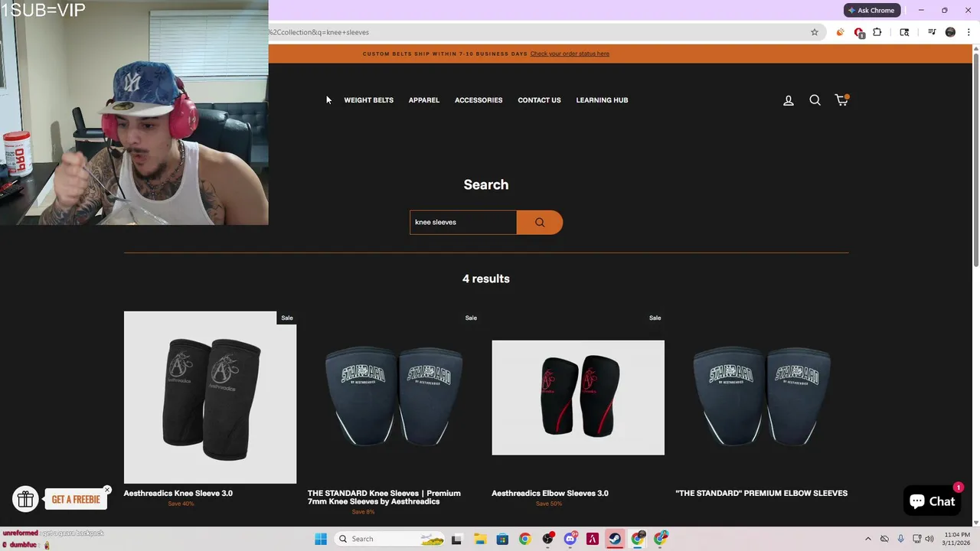980x551 pixels.
Task: Open the clock showing 11:04 PM
Action: (957, 539)
